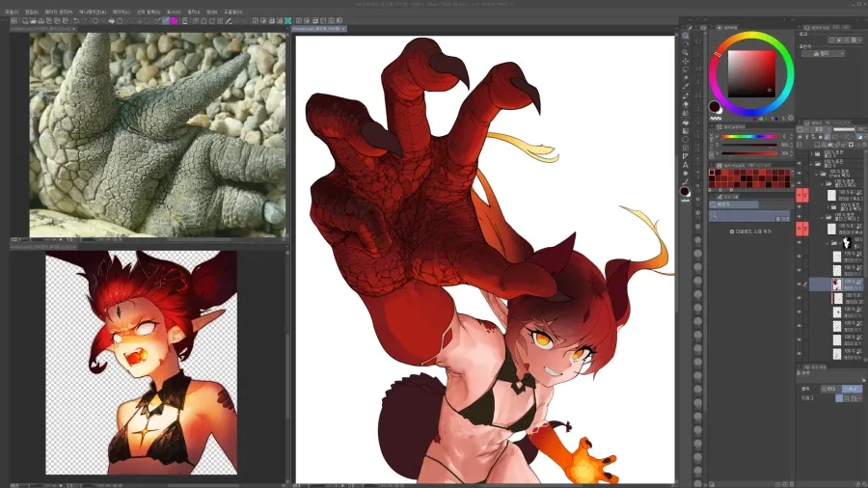Viewport: 868px width, 488px height.
Task: Select the Eraser tool
Action: point(686,104)
